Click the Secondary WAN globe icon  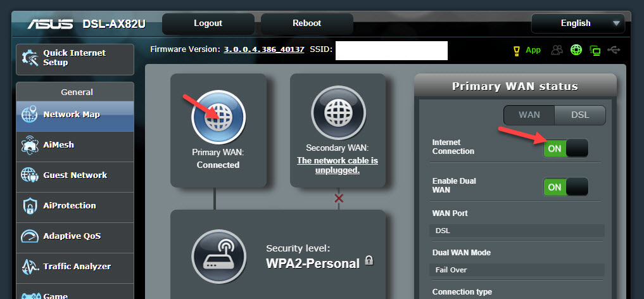click(x=338, y=113)
